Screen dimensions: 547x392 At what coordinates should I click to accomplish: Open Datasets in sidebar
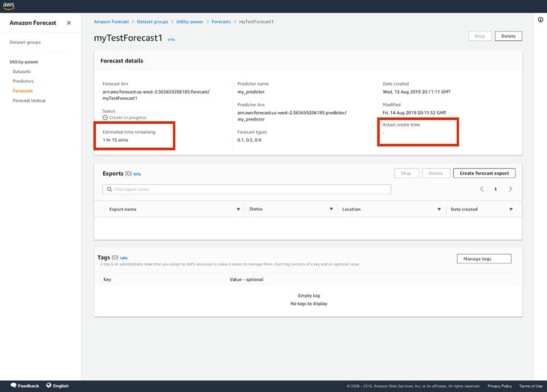[22, 72]
